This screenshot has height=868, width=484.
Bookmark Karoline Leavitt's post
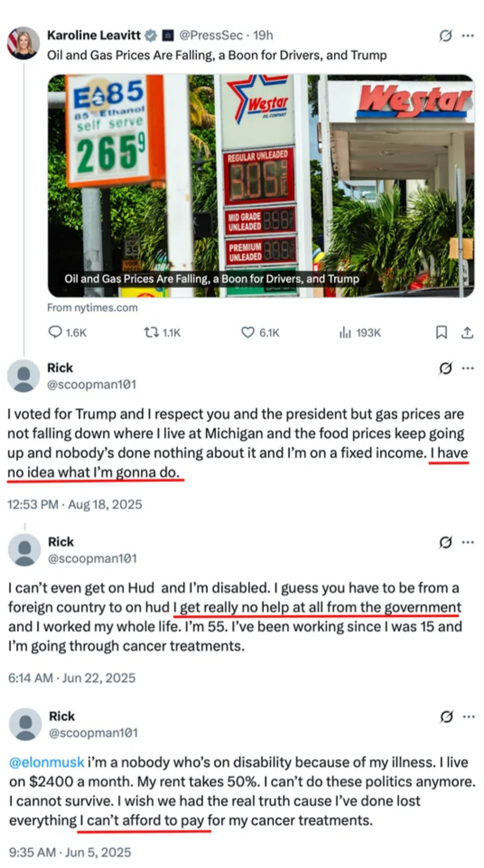click(x=441, y=332)
